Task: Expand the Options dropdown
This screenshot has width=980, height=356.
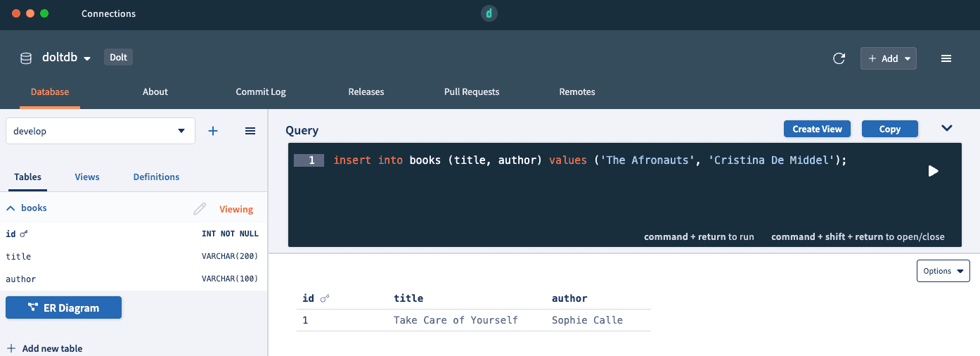Action: coord(943,271)
